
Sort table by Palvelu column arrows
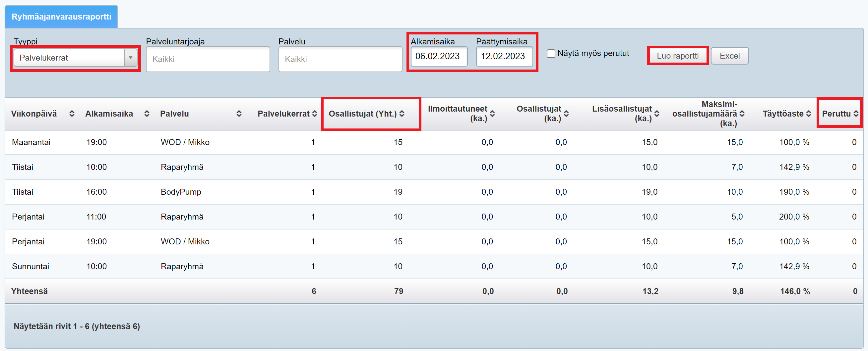click(x=239, y=114)
